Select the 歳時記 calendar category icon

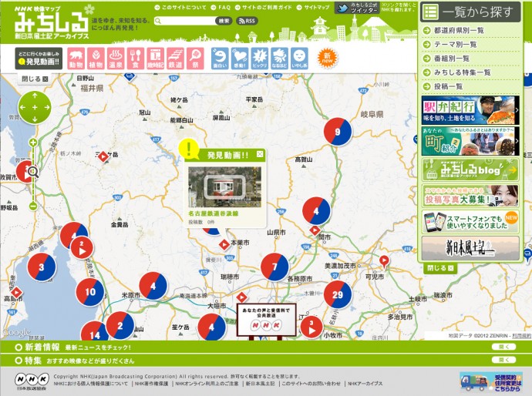pyautogui.click(x=156, y=59)
